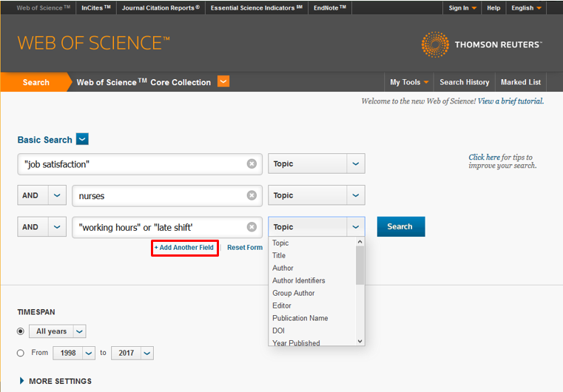Choose Author Identifiers from the field list
563x392 pixels.
tap(298, 280)
